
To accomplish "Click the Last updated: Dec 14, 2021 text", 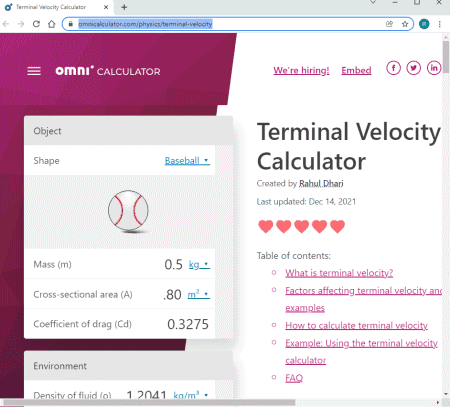I will coord(306,202).
